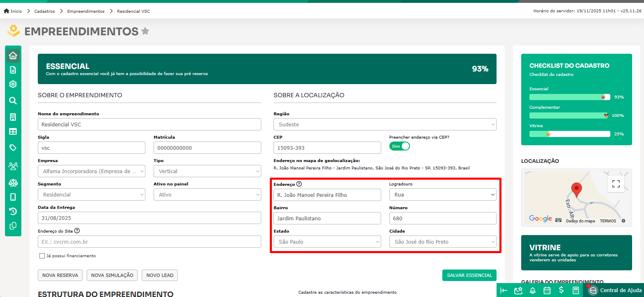Open the Tipo dropdown showing Vertical

point(207,171)
